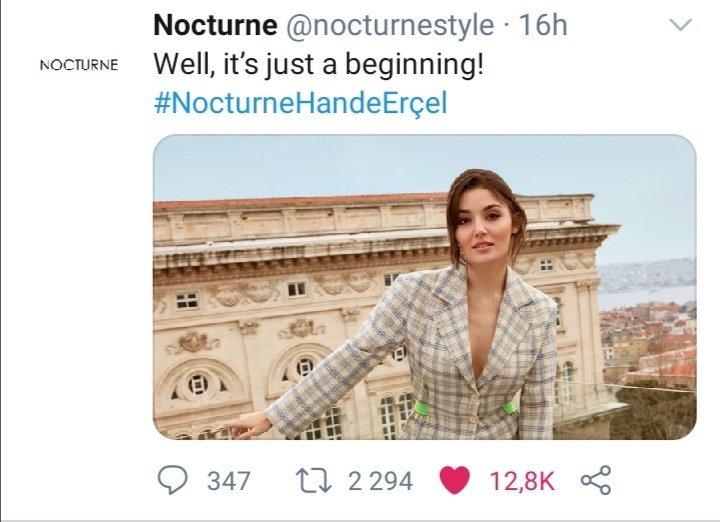Click the retweet arrows icon
This screenshot has width=720, height=522.
[317, 480]
